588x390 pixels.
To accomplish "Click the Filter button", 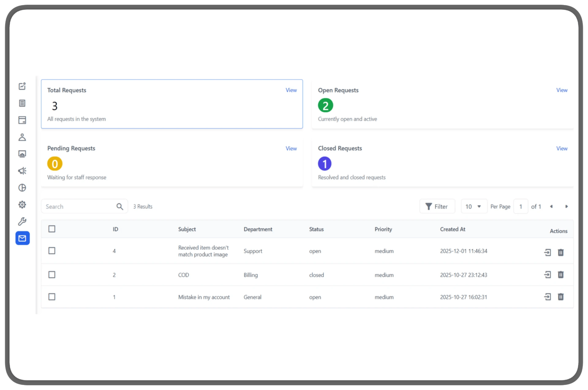I will pyautogui.click(x=437, y=206).
